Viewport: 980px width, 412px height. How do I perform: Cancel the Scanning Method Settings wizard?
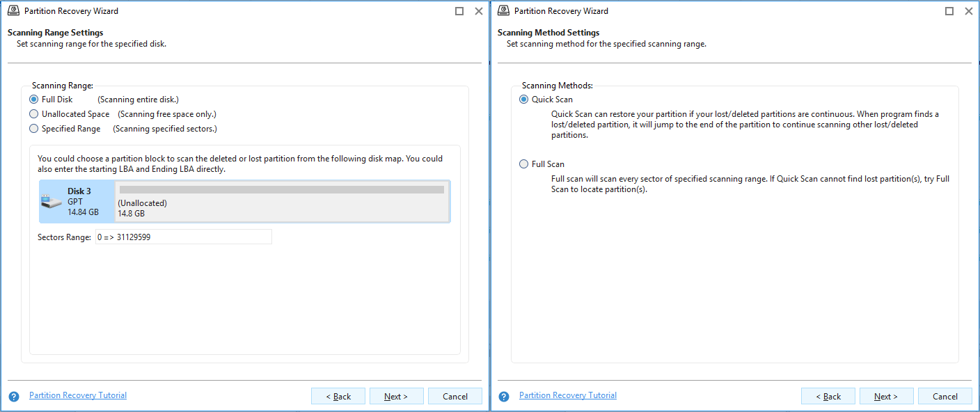pyautogui.click(x=945, y=396)
